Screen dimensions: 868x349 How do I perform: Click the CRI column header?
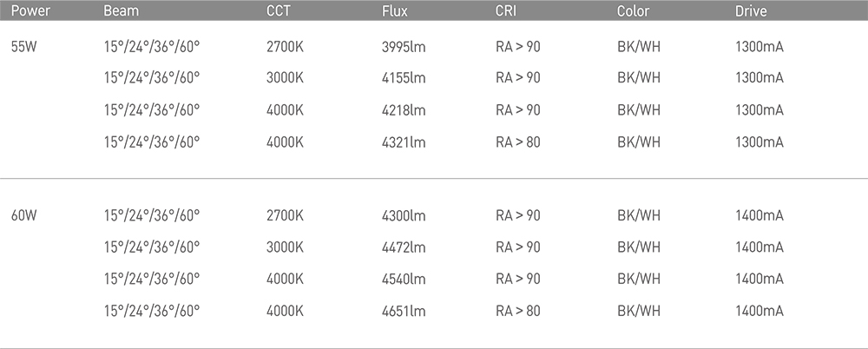(x=506, y=11)
